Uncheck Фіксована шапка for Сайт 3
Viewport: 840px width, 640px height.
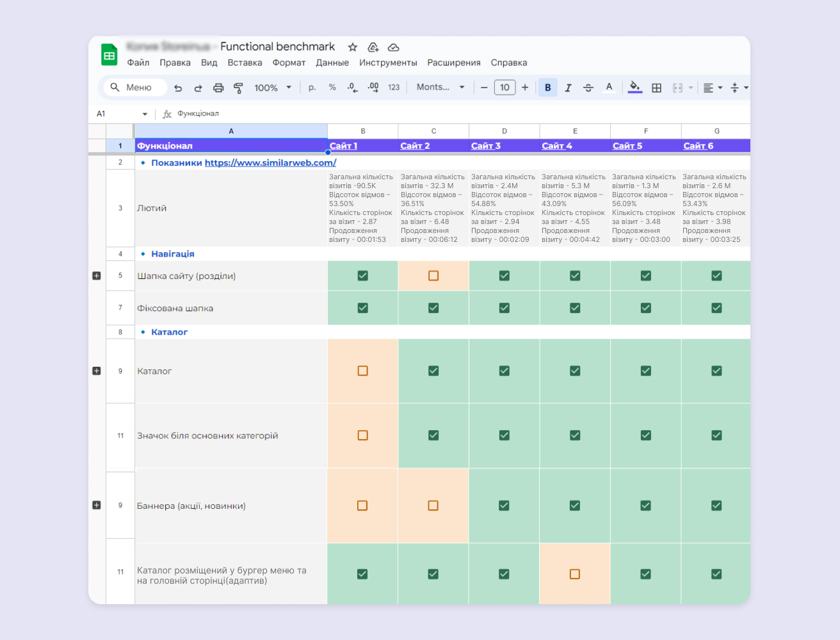coord(504,308)
